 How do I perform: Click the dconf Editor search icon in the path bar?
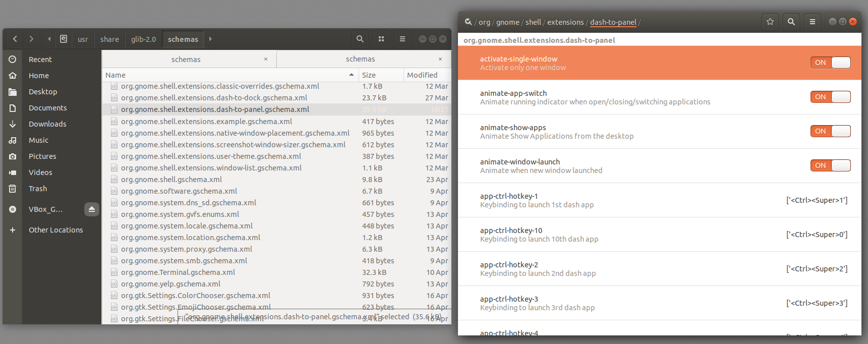tap(468, 22)
